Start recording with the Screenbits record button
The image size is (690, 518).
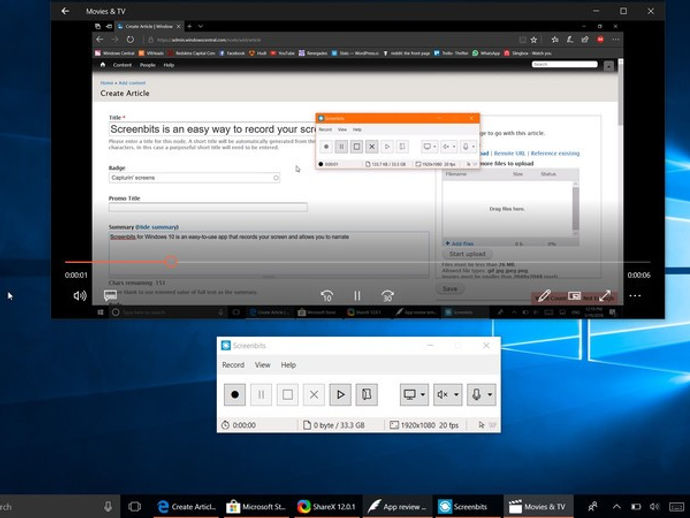[235, 394]
